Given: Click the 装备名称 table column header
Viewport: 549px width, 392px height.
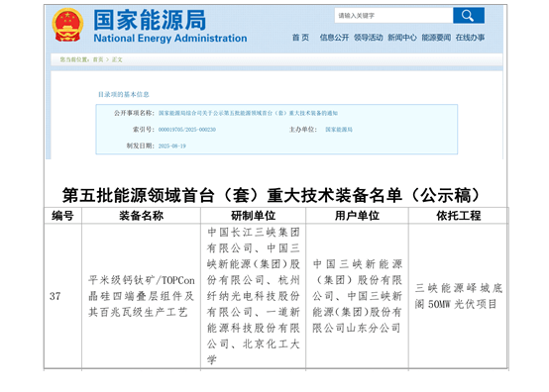Looking at the screenshot, I should 141,216.
